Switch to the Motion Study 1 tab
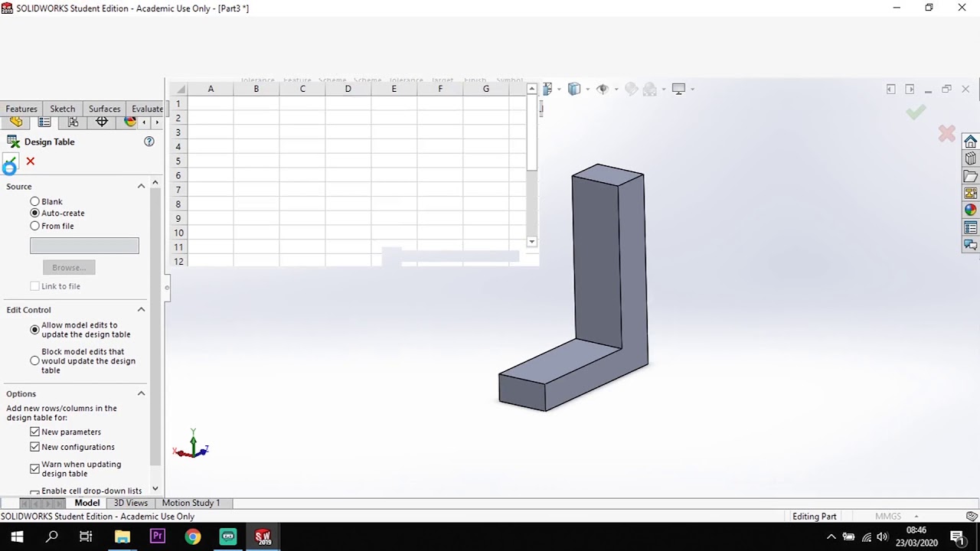 coord(191,503)
